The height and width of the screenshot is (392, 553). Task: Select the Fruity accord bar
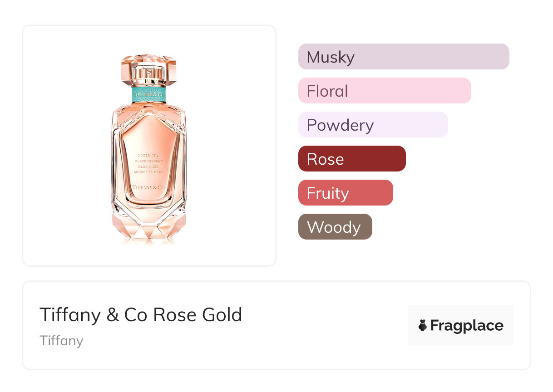[x=345, y=193]
